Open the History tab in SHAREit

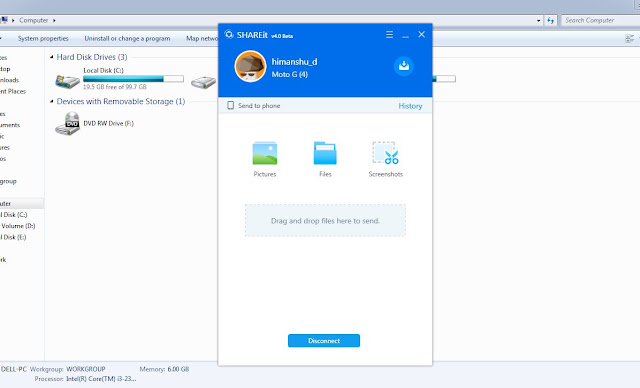(410, 106)
